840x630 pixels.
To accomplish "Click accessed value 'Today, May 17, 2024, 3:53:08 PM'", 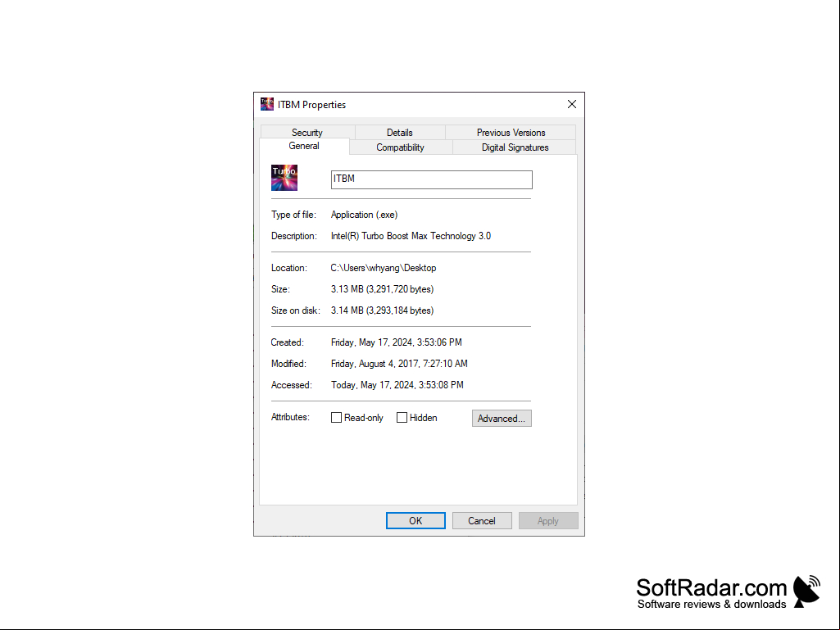I will click(x=397, y=385).
